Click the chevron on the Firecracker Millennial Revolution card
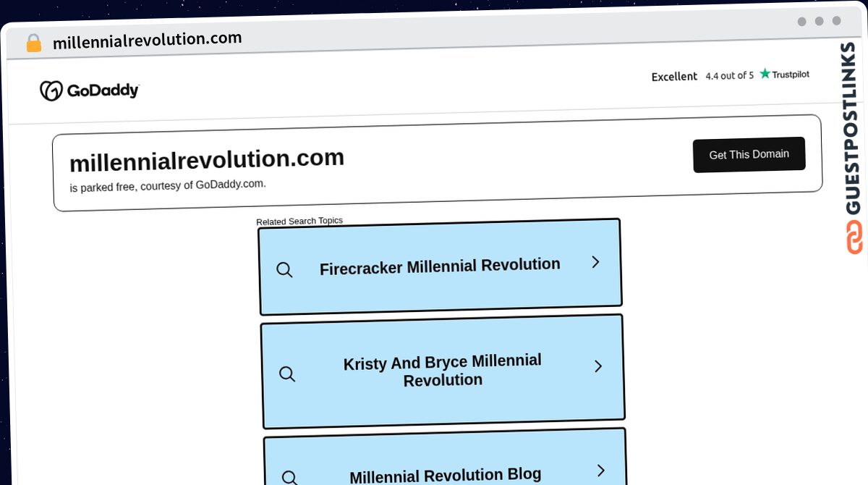 coord(595,262)
